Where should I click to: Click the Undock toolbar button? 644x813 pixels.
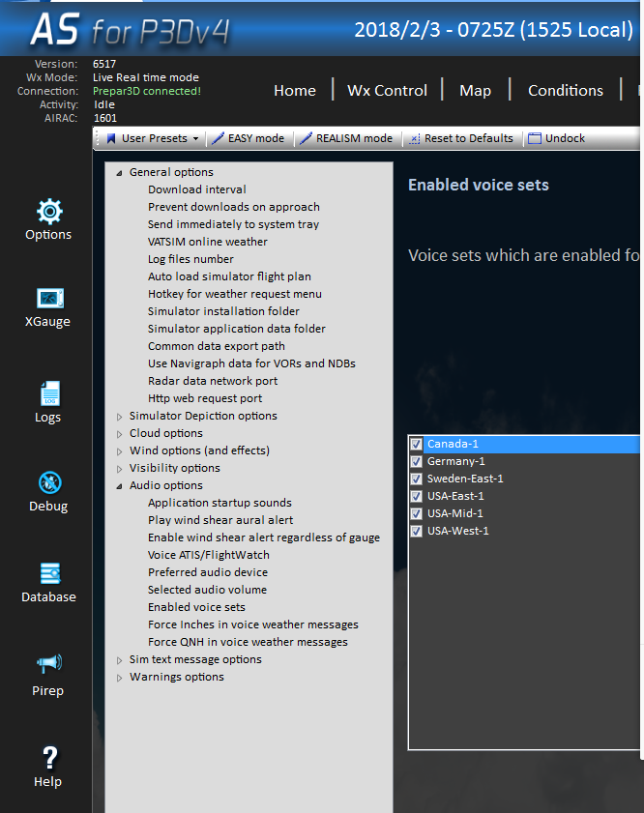click(x=556, y=138)
